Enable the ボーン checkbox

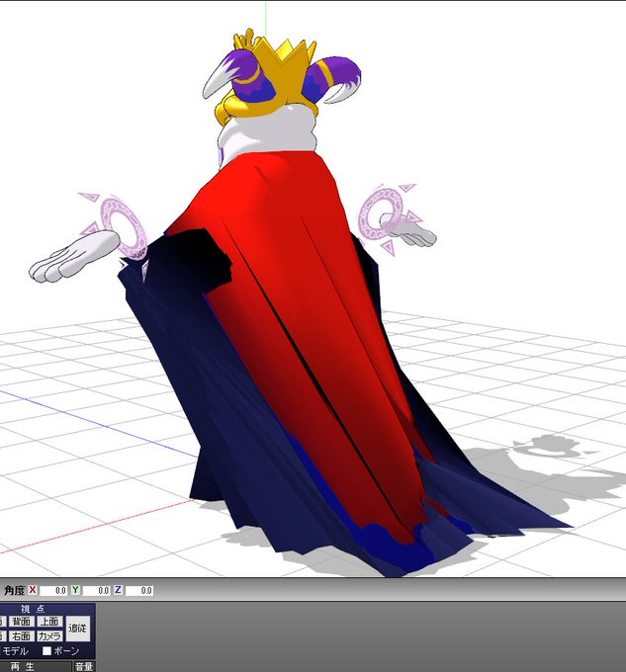click(x=46, y=651)
